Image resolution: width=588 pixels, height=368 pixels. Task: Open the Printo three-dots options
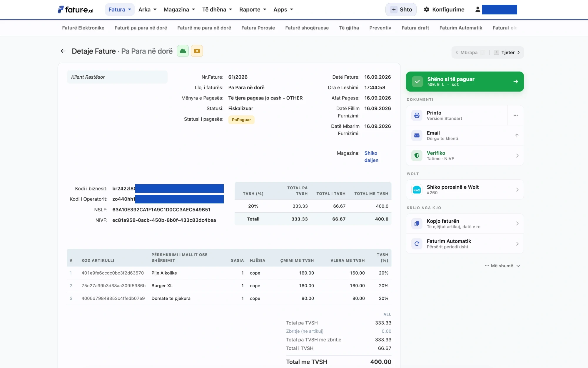click(x=516, y=115)
